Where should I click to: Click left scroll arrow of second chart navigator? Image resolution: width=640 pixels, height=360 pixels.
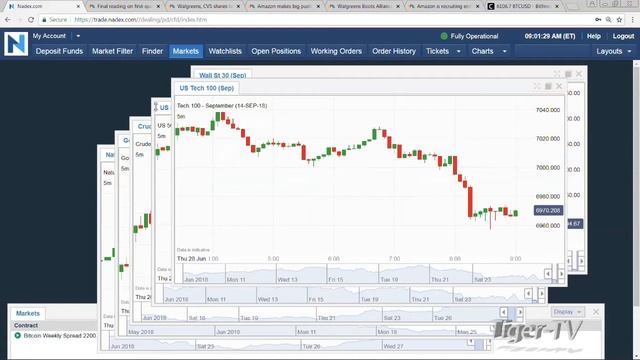point(528,293)
